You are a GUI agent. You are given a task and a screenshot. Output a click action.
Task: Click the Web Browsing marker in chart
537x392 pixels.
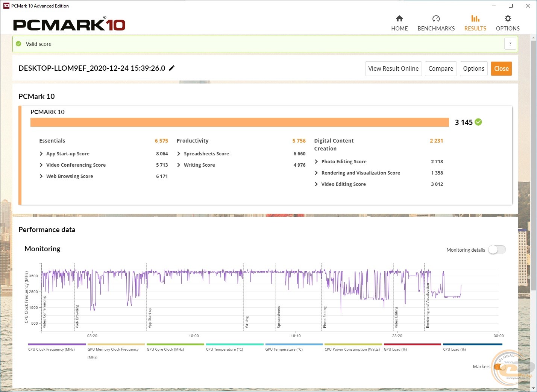[x=77, y=316]
